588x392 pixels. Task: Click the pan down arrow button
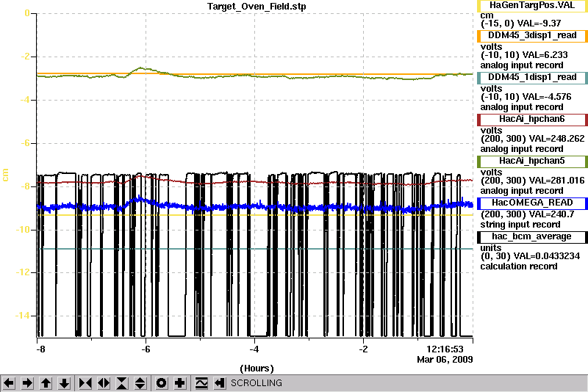tap(64, 383)
